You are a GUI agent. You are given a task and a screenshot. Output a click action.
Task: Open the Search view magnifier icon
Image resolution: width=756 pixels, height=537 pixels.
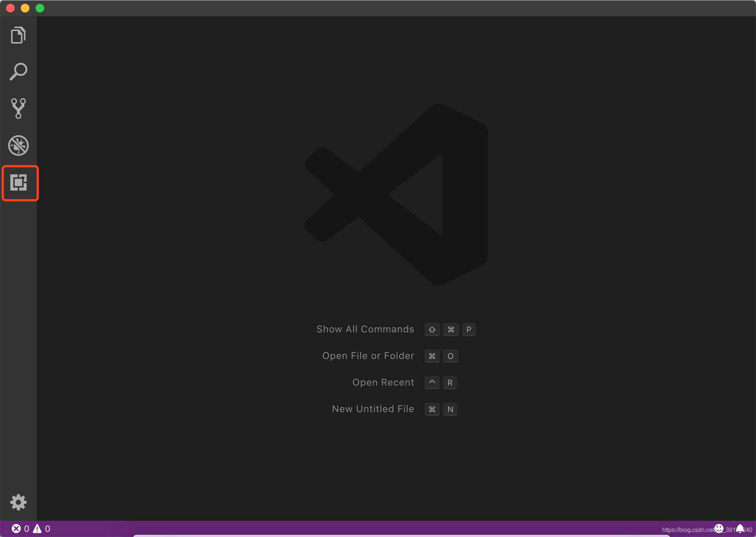18,72
